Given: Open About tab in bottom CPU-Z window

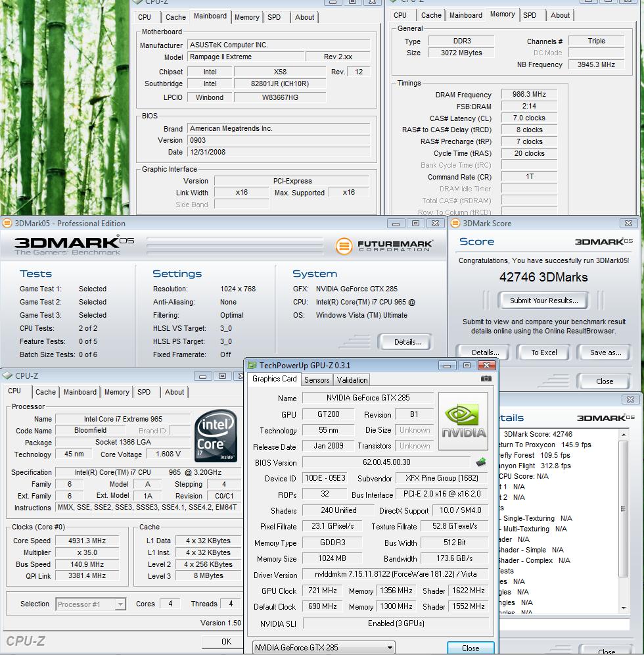Looking at the screenshot, I should tap(174, 392).
